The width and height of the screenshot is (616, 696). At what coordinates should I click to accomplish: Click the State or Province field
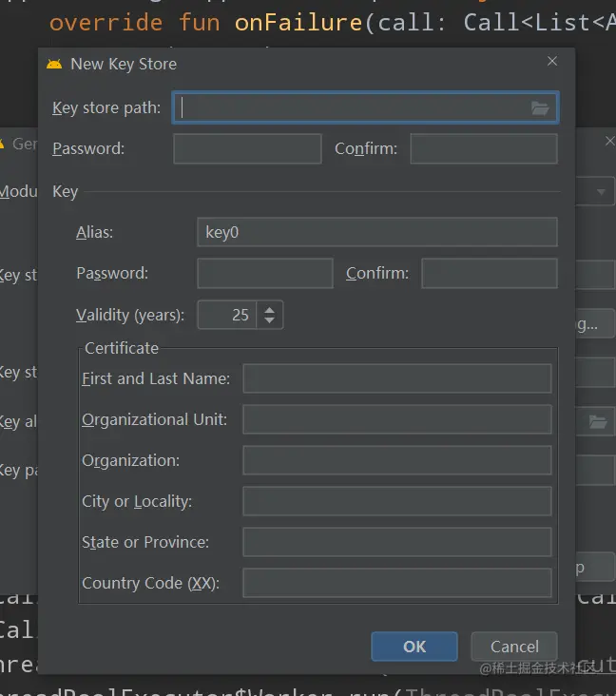tap(397, 542)
